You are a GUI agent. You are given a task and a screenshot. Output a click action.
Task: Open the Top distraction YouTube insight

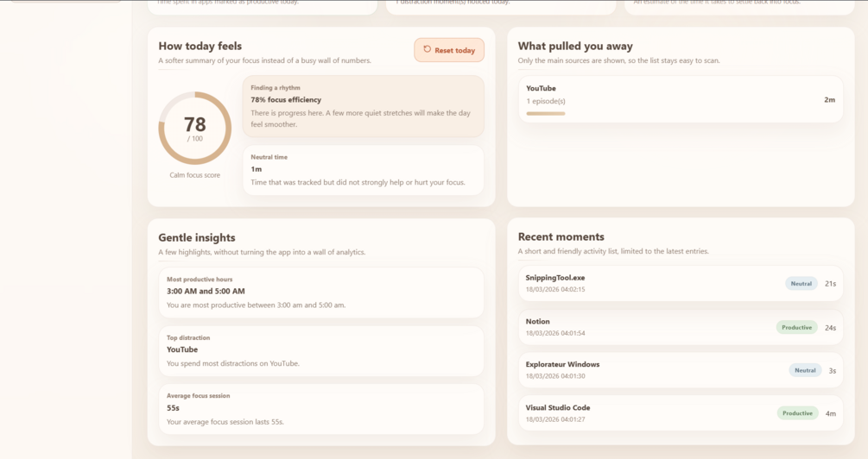point(320,350)
